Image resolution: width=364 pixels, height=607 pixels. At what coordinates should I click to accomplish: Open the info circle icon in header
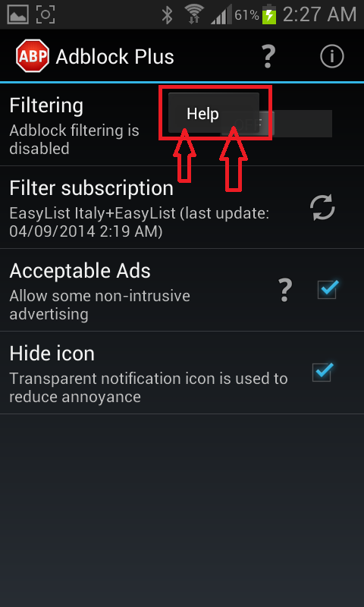[332, 56]
